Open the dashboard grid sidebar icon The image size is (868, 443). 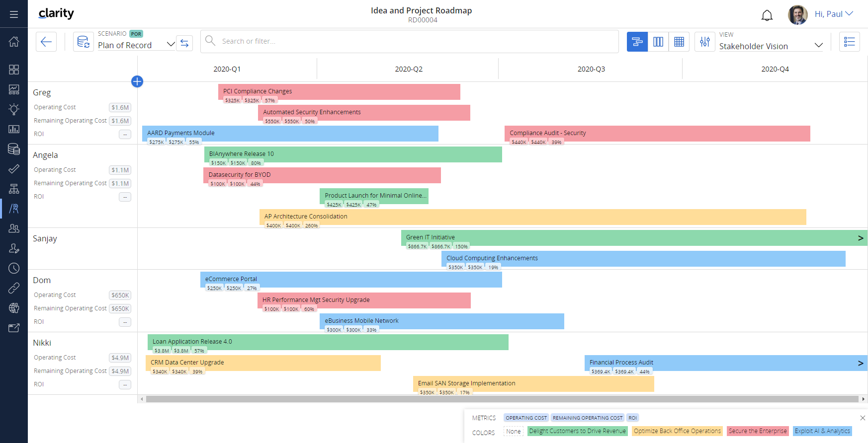pos(14,70)
